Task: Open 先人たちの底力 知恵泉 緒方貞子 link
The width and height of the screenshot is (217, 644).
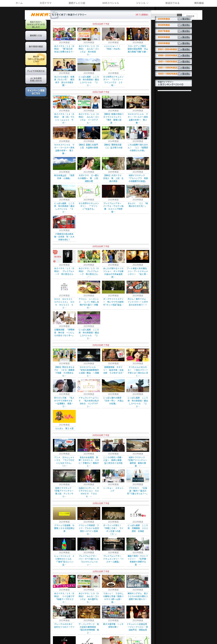Action: [x=64, y=81]
